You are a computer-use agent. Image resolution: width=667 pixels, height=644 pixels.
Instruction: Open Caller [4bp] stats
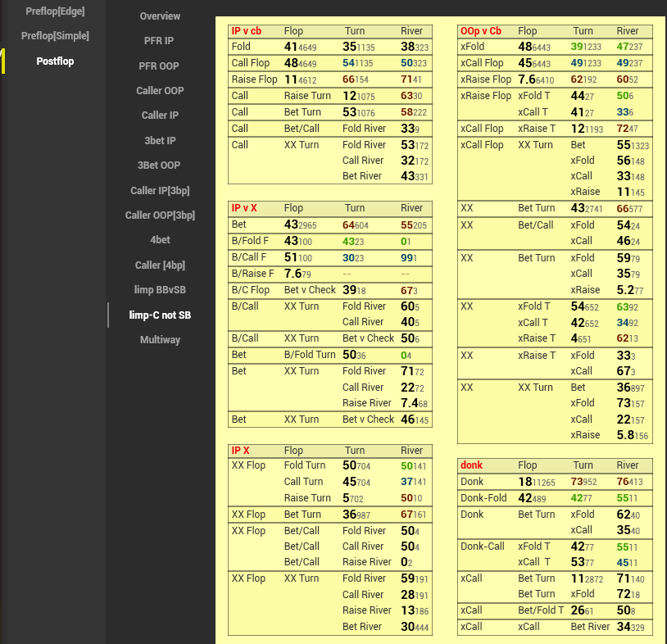click(x=160, y=265)
